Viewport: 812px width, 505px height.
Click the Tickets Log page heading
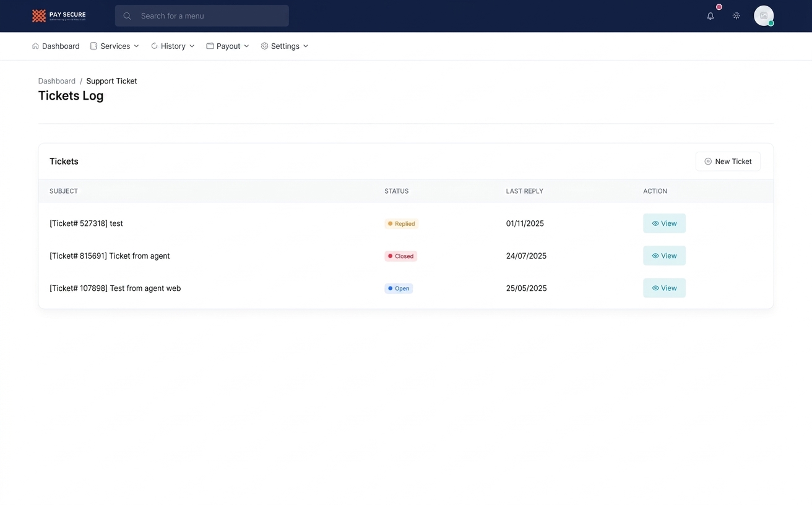point(71,96)
